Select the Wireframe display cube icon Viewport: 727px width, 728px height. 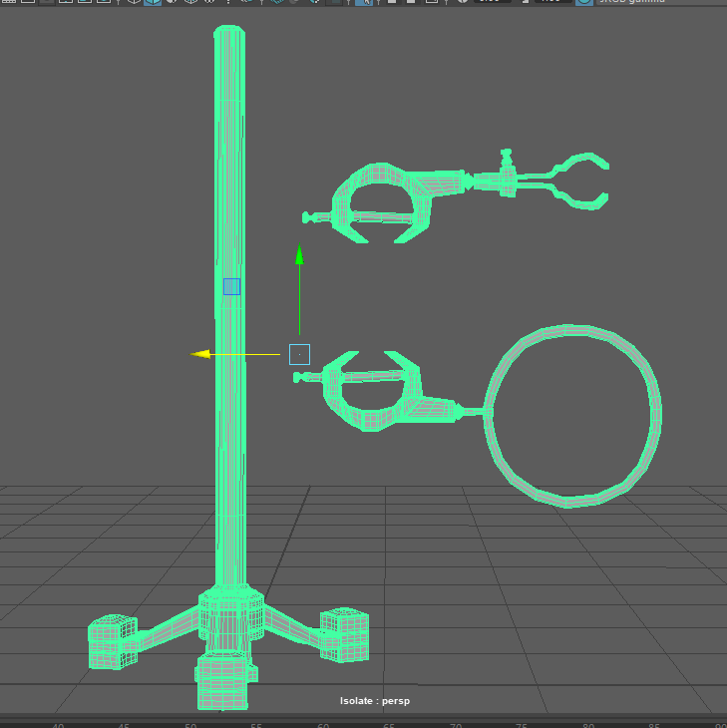tap(134, 1)
